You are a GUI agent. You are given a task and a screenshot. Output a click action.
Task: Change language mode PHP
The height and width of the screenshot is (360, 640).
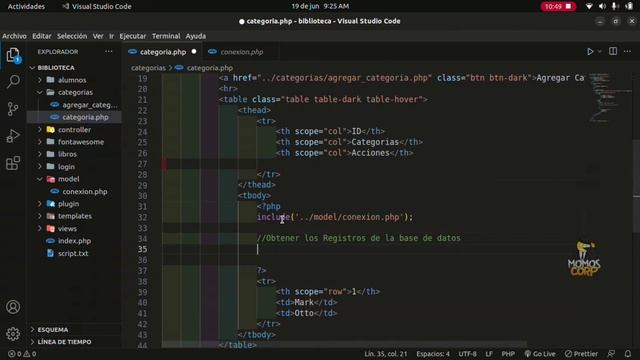click(x=508, y=354)
